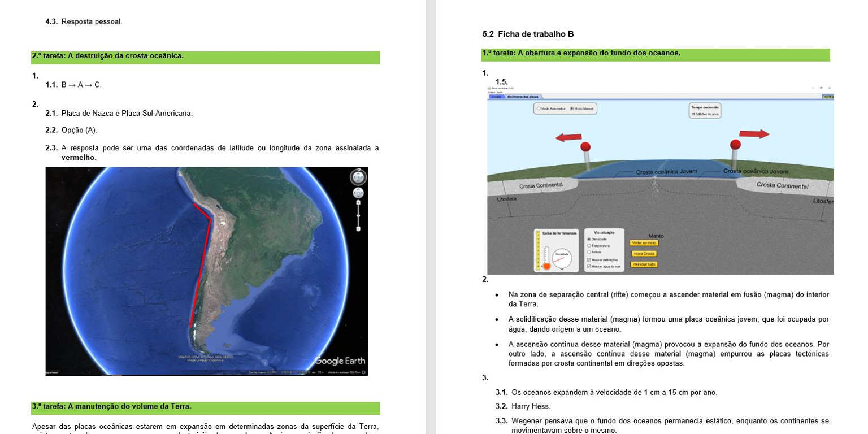Click the answer 'B → A → C.'
The height and width of the screenshot is (434, 868).
pyautogui.click(x=81, y=85)
